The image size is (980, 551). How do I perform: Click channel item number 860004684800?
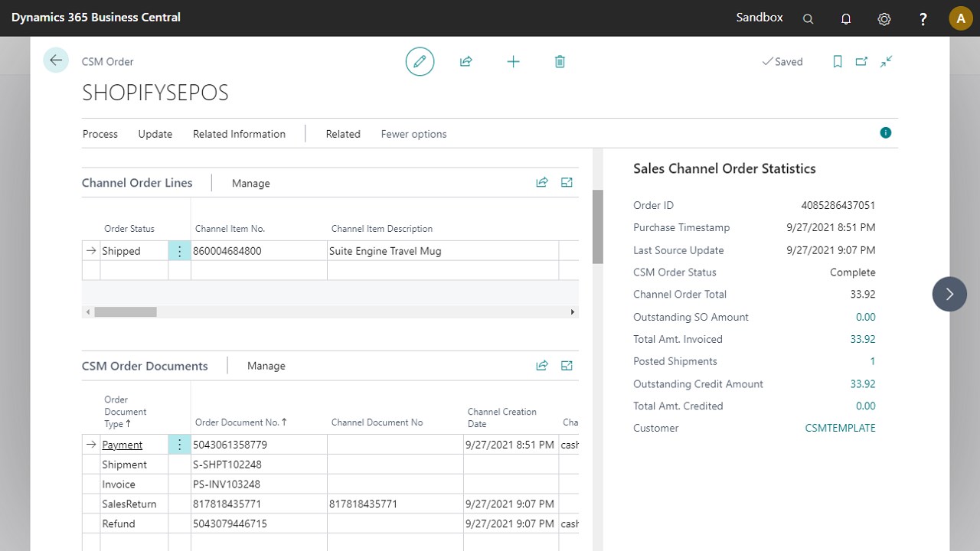click(227, 251)
